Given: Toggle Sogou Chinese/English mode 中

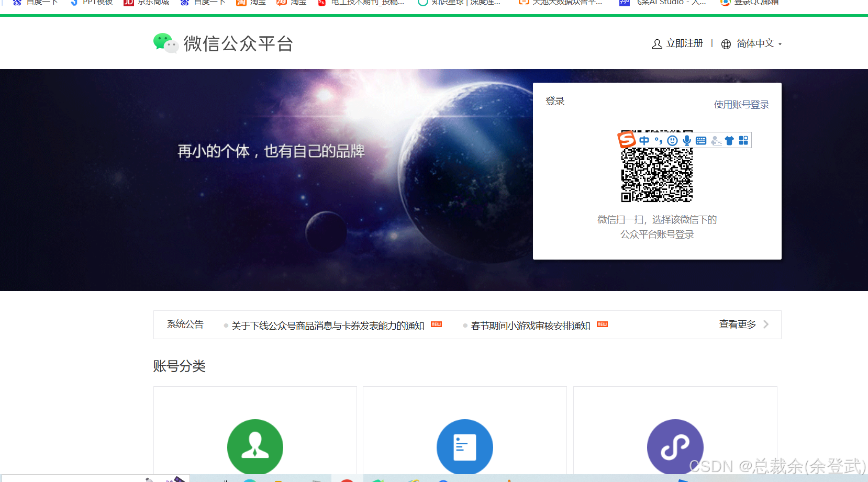Looking at the screenshot, I should 644,140.
